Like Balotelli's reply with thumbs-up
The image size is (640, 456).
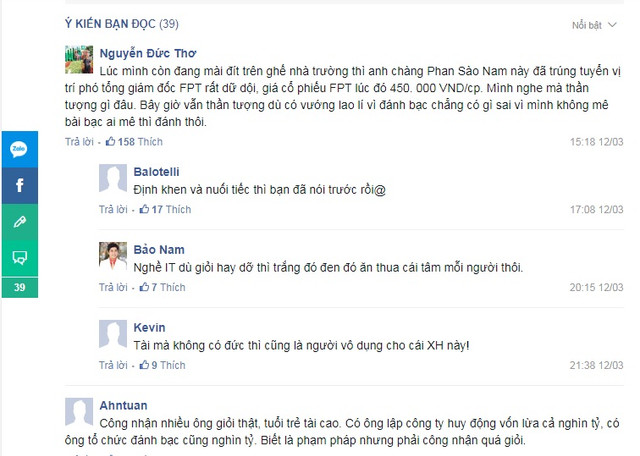[144, 209]
